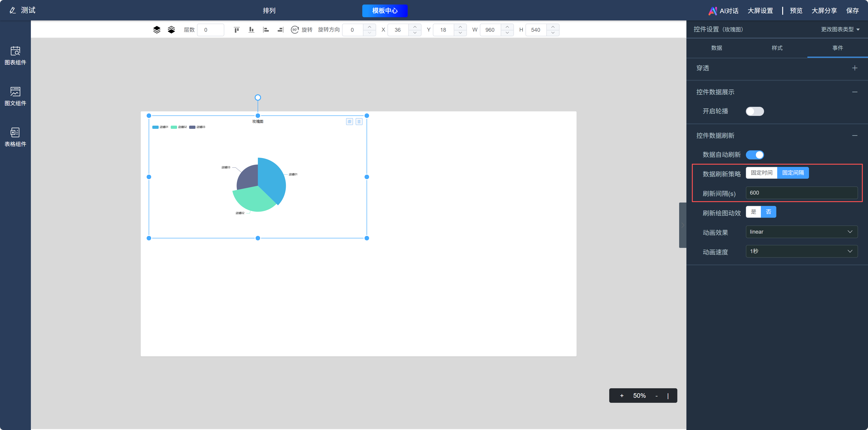
Task: Open 大屏设置
Action: (x=760, y=11)
